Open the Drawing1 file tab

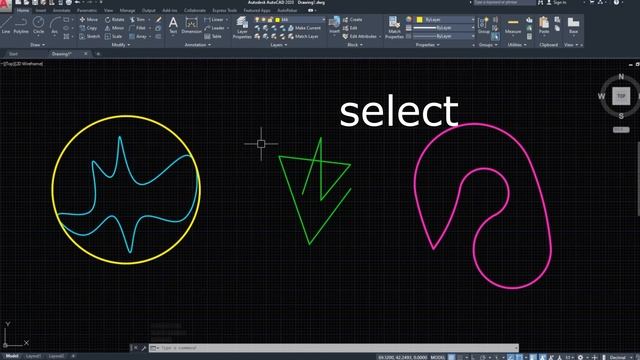click(62, 54)
